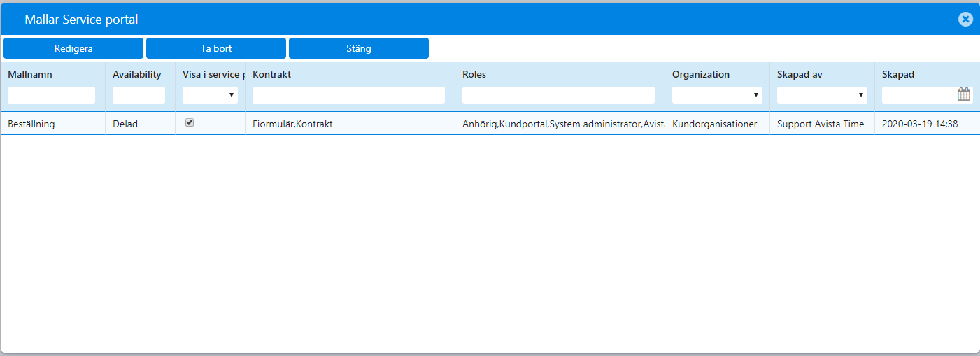Sort by the Skapad av column header
Screen dimensions: 980x356
pos(800,74)
